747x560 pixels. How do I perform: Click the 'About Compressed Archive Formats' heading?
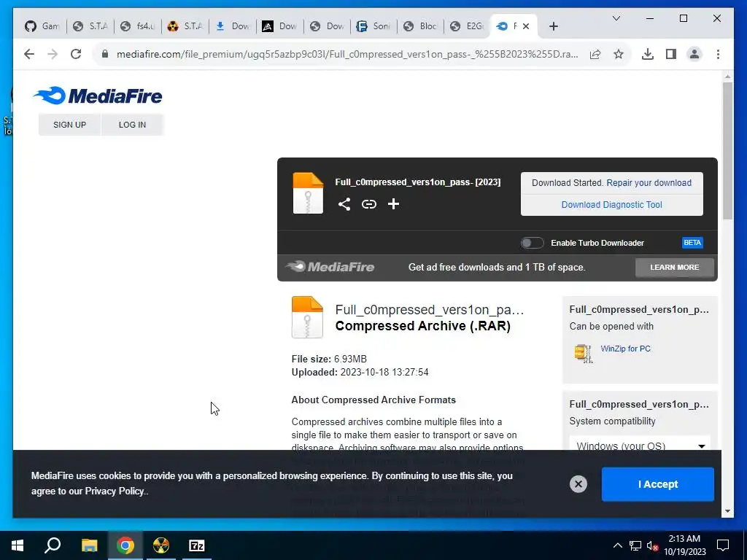(373, 400)
